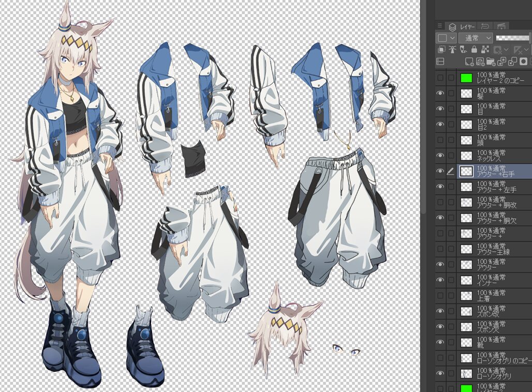Viewport: 532px width, 392px height.
Task: Create a new raster layer
Action: 469,62
